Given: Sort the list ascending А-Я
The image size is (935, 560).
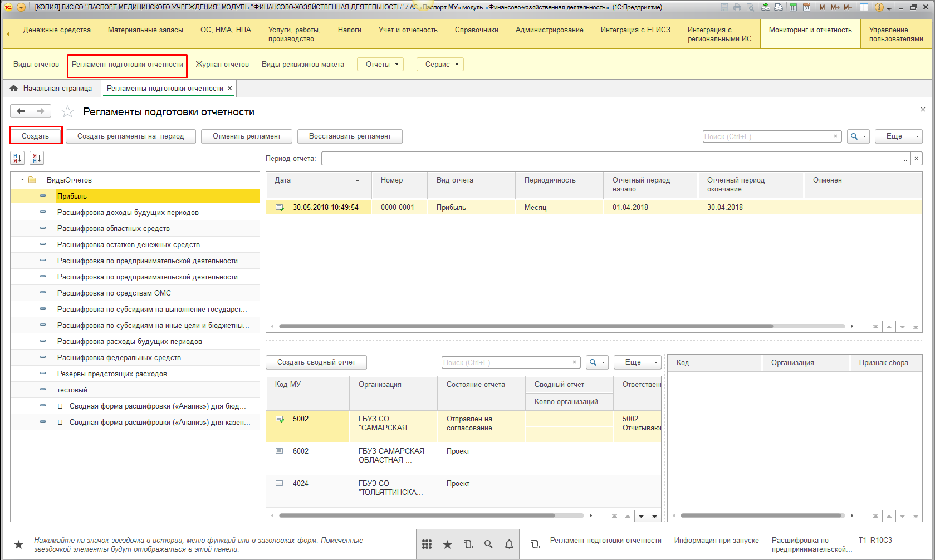Looking at the screenshot, I should tap(17, 159).
